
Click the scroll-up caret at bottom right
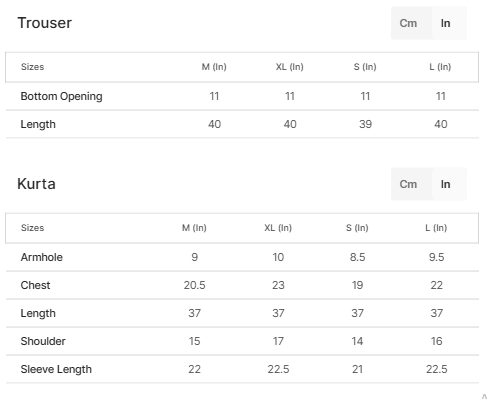[484, 396]
